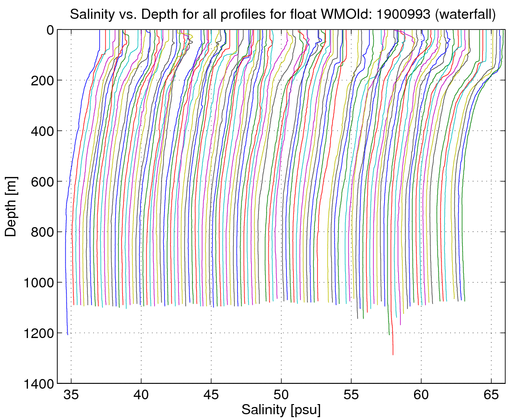This screenshot has width=509, height=420.
Task: Select the depth tick label "400"
Action: [x=42, y=131]
